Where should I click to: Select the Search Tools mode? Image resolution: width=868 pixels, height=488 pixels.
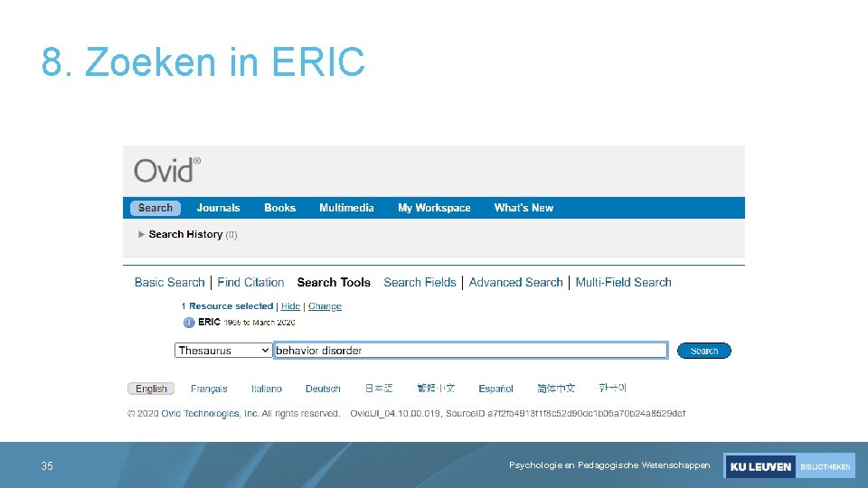click(x=334, y=282)
